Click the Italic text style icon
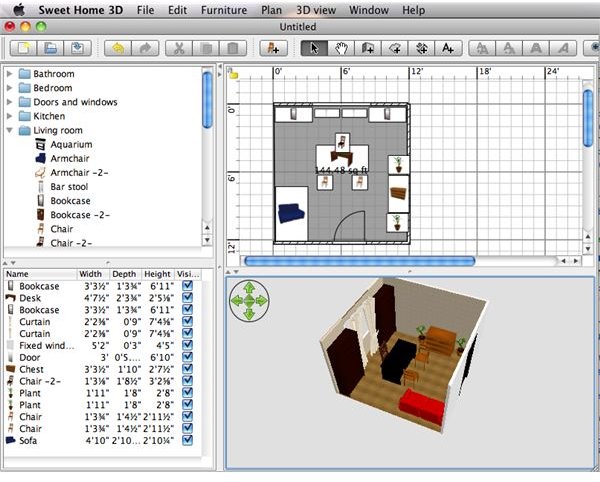 click(x=562, y=48)
